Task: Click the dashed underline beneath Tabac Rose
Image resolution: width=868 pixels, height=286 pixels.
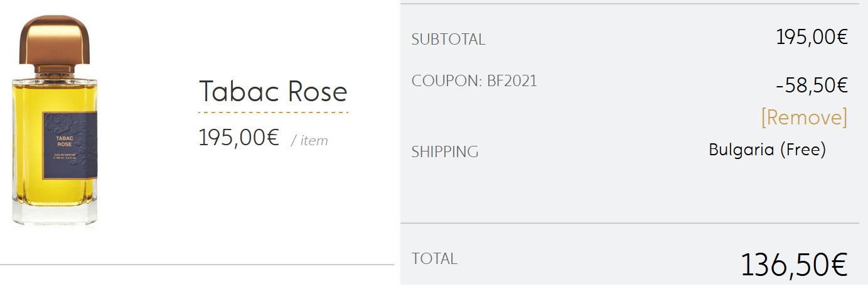Action: 273,113
